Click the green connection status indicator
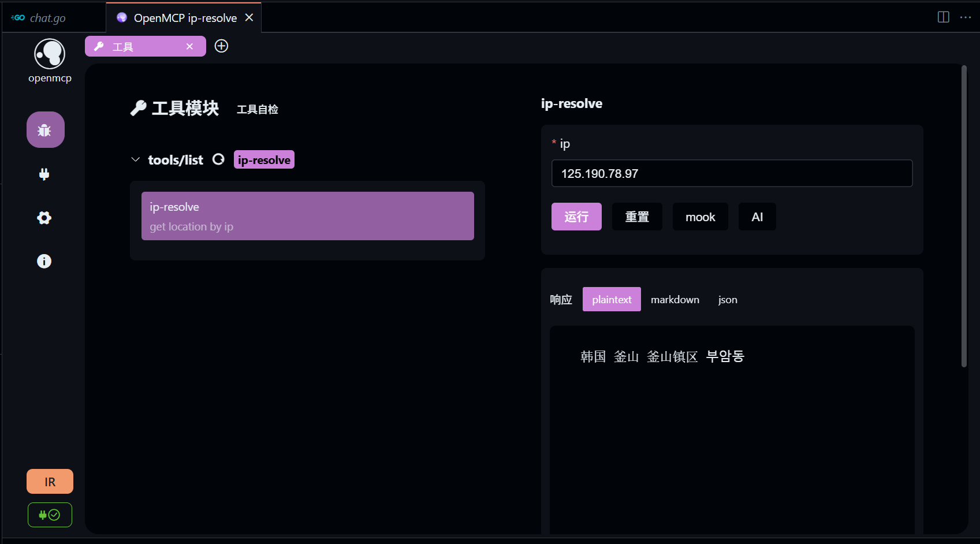The image size is (980, 544). (50, 515)
